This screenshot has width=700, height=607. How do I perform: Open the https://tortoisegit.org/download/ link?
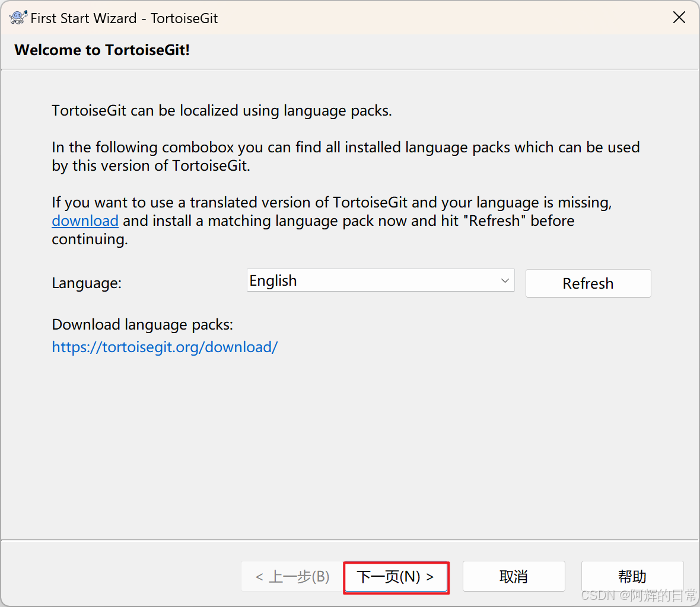pos(165,347)
